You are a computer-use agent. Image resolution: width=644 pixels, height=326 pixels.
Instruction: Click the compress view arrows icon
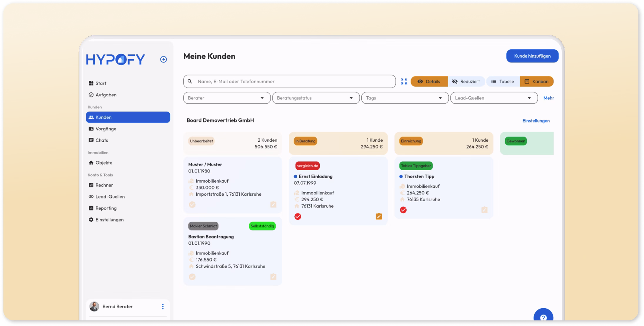click(404, 81)
